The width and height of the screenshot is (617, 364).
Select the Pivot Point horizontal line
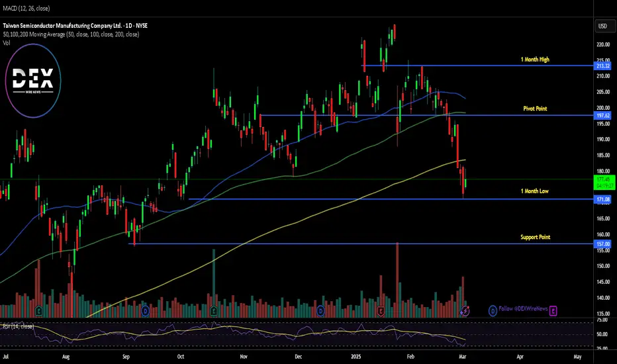426,115
